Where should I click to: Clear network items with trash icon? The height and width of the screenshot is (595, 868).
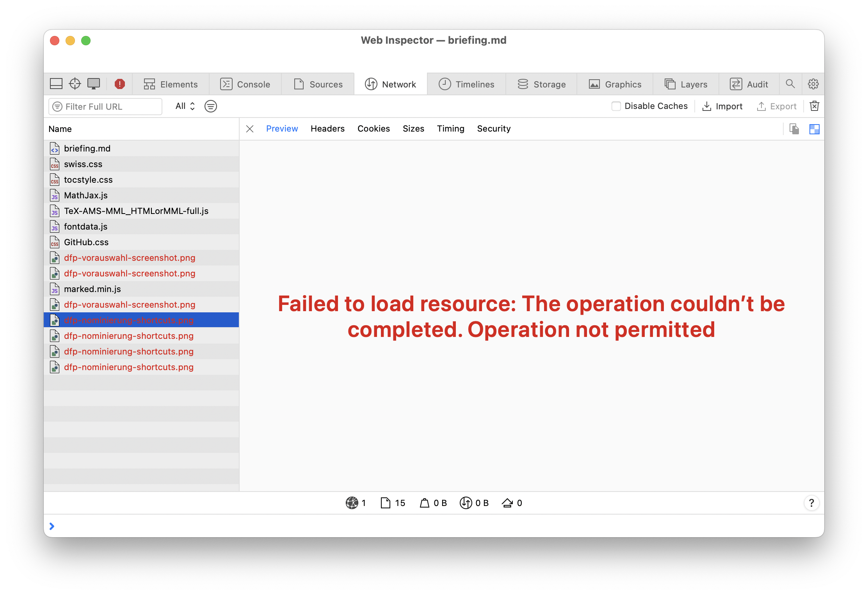[815, 106]
